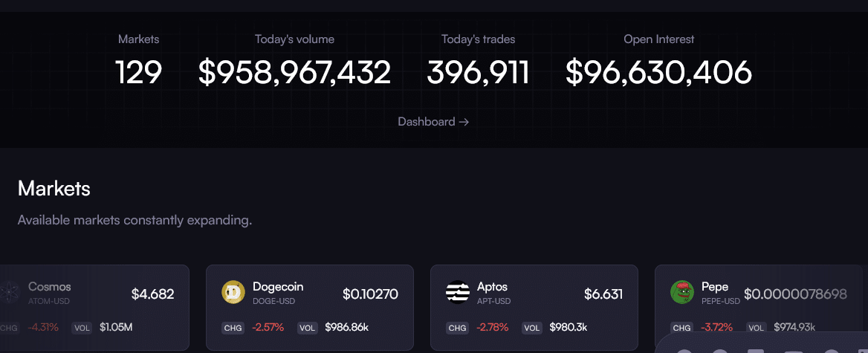Click the Open Interest $96,630,406 figure
Image resolution: width=868 pixels, height=353 pixels.
pyautogui.click(x=658, y=73)
